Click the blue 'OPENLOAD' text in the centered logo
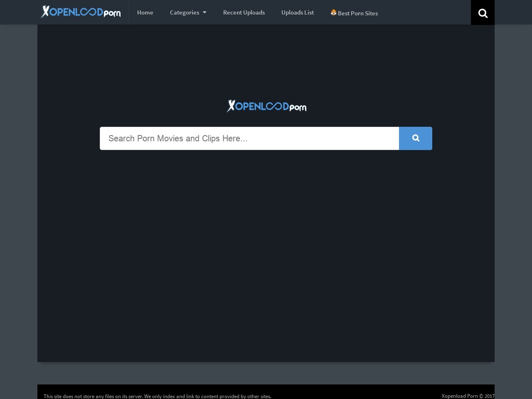This screenshot has height=399, width=532. [x=262, y=106]
